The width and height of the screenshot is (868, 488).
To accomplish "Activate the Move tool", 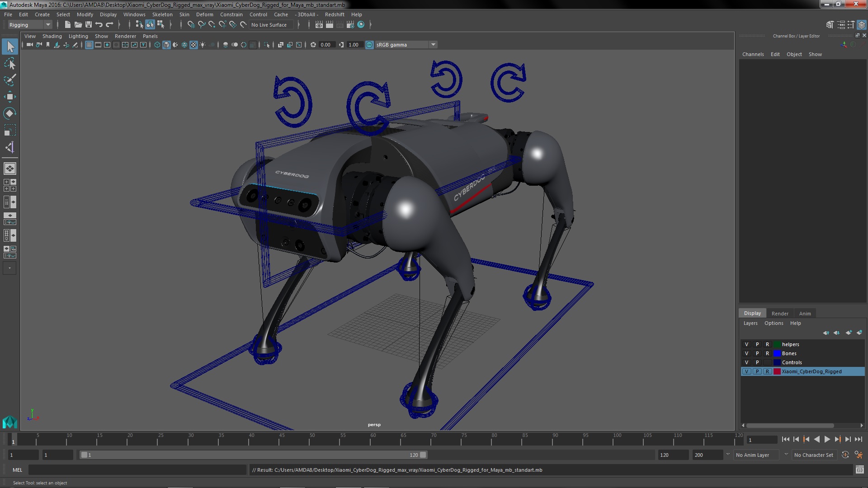I will tap(10, 97).
